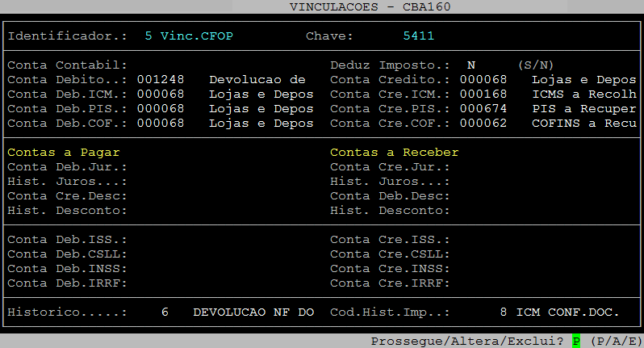Viewport: 644px width, 348px height.
Task: Click the Historico code value 6
Action: tap(165, 312)
